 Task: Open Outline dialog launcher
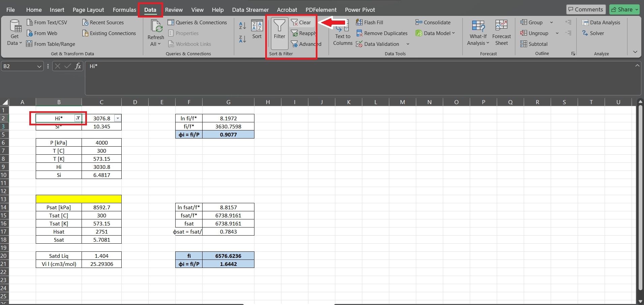573,54
